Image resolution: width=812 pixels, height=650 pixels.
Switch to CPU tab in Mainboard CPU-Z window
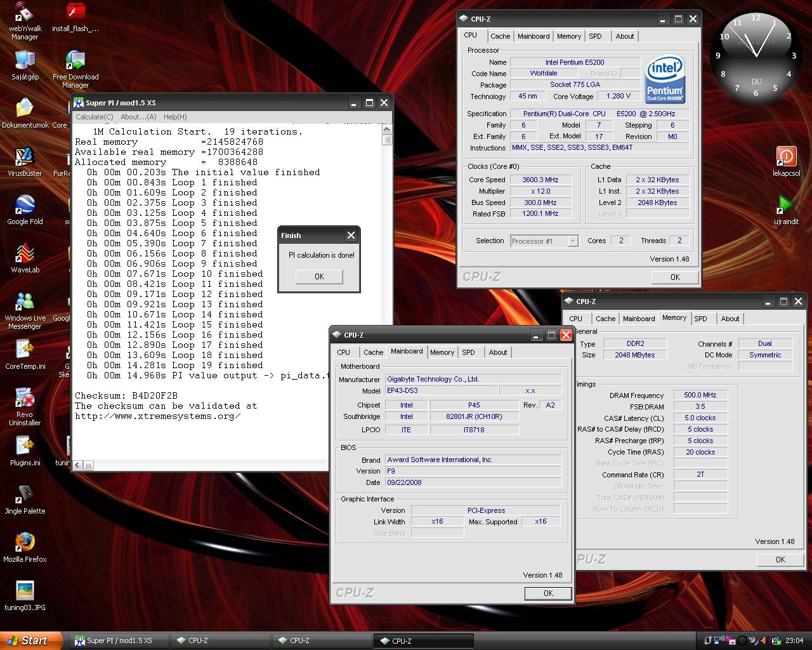pos(344,352)
